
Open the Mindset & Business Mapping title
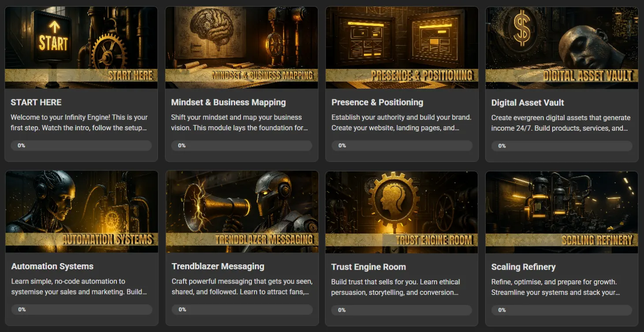(228, 102)
